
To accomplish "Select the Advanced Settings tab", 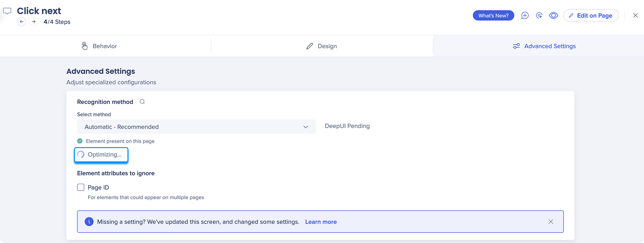I will pyautogui.click(x=544, y=46).
